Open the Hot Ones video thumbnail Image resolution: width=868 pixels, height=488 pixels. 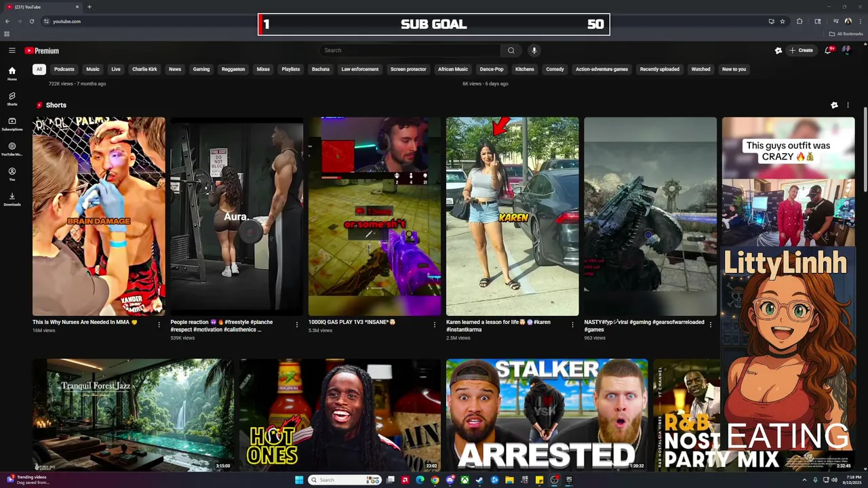point(340,415)
